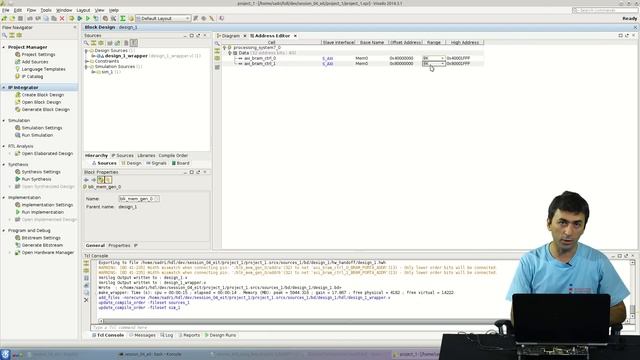The height and width of the screenshot is (360, 640).
Task: Collapse the IP Integrator section
Action: click(x=4, y=88)
